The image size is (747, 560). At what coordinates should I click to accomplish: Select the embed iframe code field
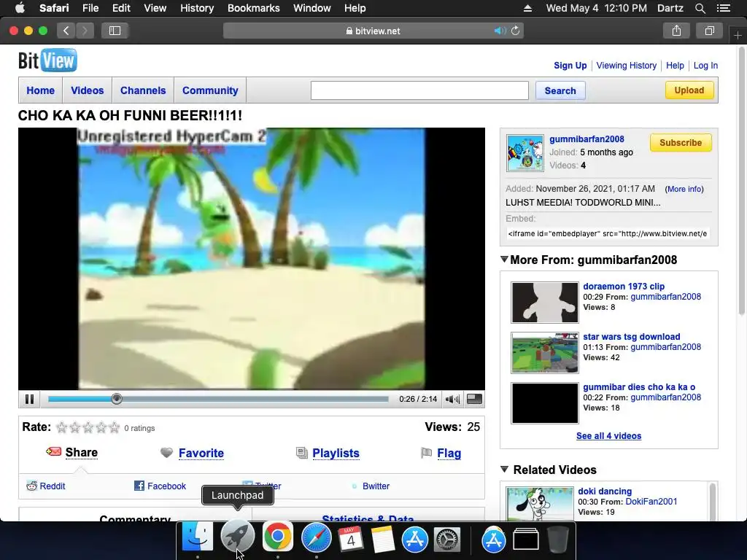608,234
